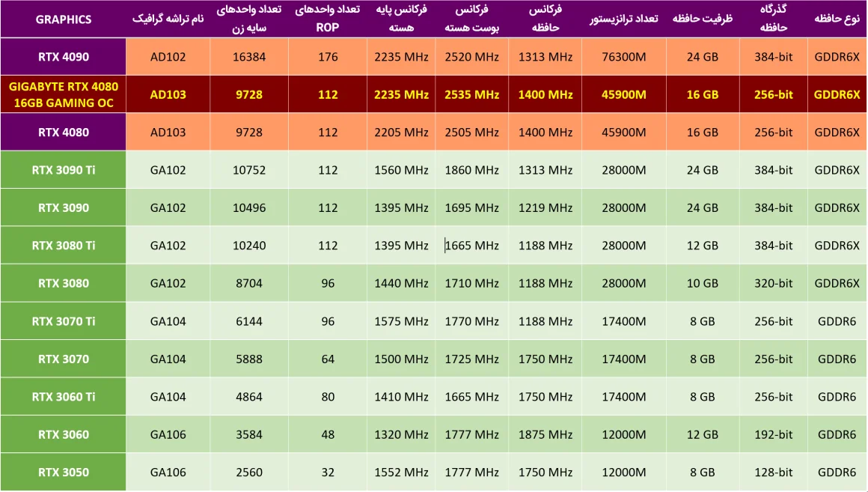This screenshot has width=868, height=492.
Task: Click the 64 ROP value cell
Action: coord(328,359)
